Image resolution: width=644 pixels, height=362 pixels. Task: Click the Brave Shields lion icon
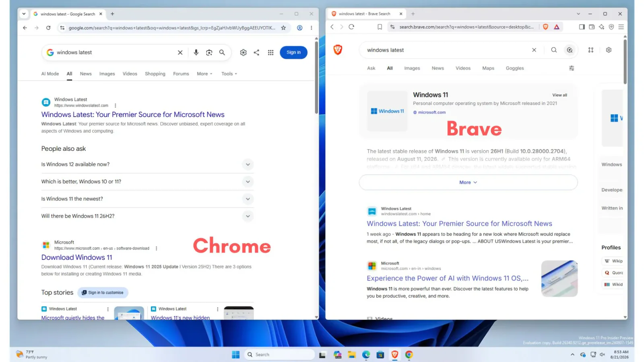click(545, 27)
